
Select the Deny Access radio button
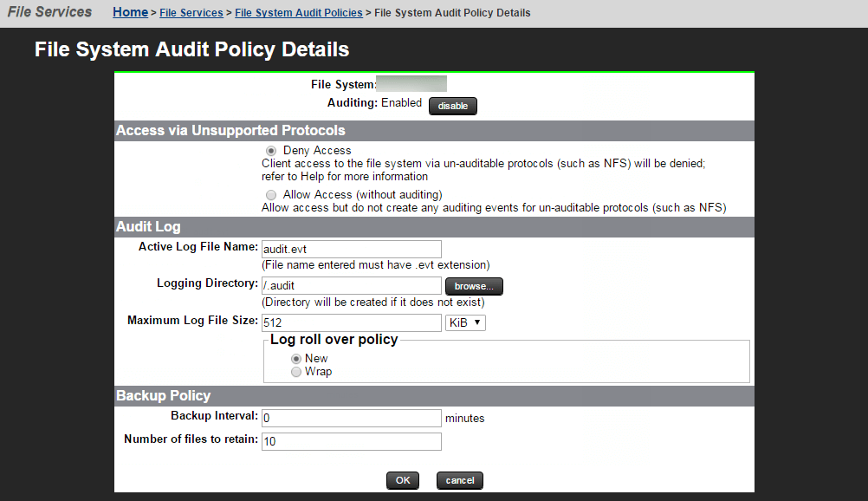(272, 151)
